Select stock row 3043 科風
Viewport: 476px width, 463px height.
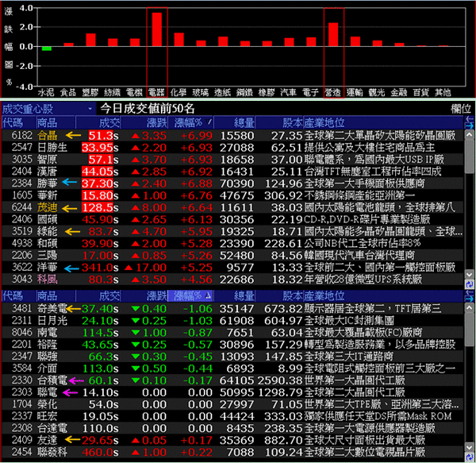tap(232, 280)
